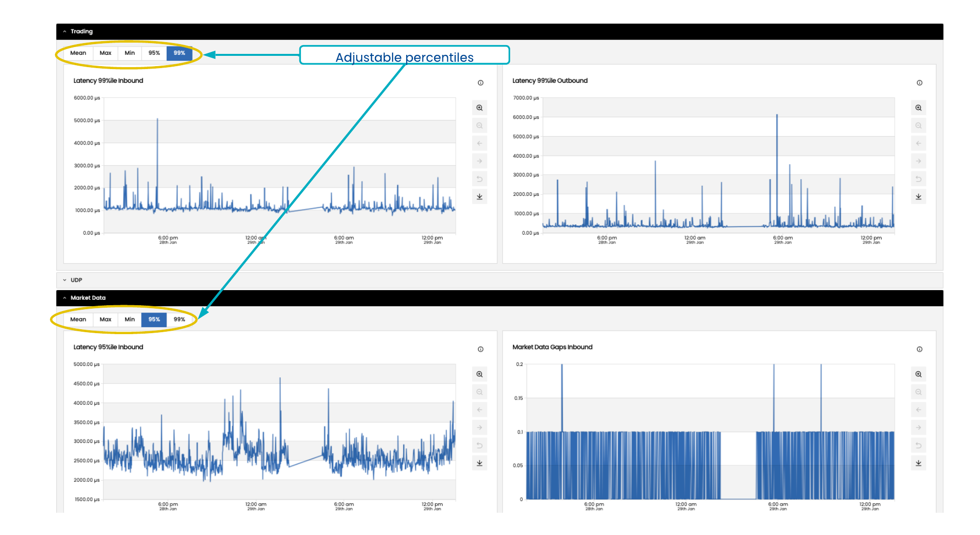The image size is (980, 535).
Task: Collapse the Market Data section
Action: pos(65,298)
